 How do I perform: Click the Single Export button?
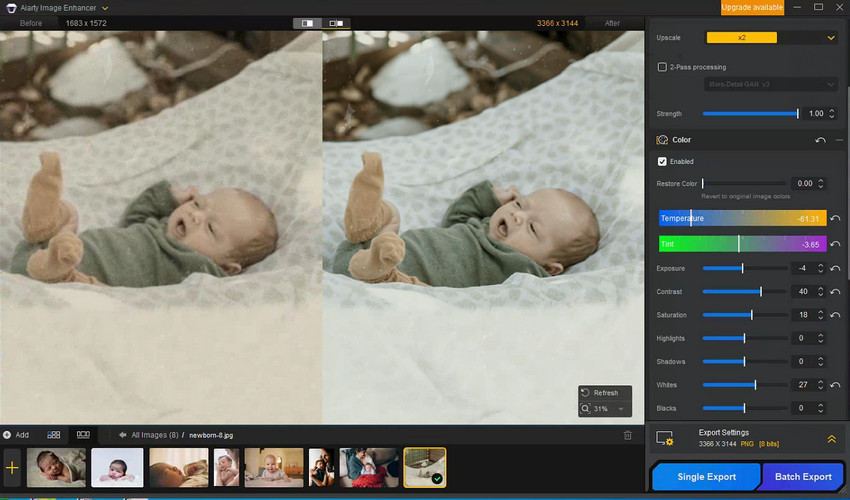coord(706,477)
